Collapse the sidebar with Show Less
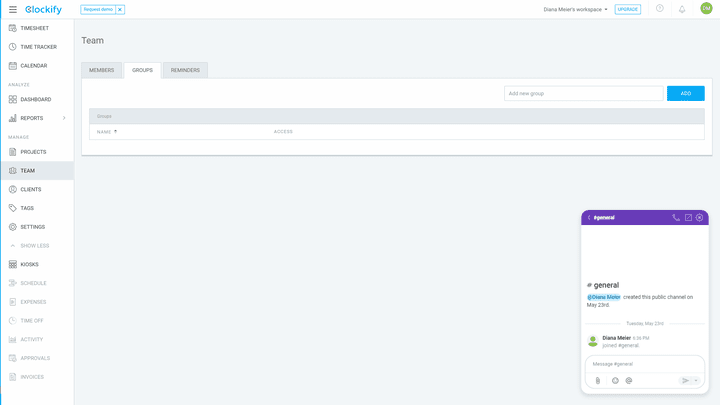The height and width of the screenshot is (405, 720). tap(29, 246)
